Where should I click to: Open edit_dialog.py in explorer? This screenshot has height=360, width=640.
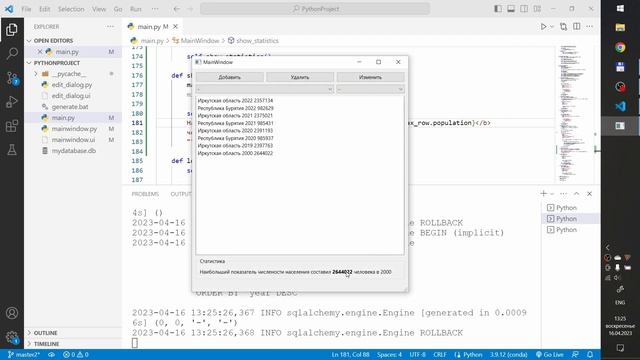[x=72, y=85]
